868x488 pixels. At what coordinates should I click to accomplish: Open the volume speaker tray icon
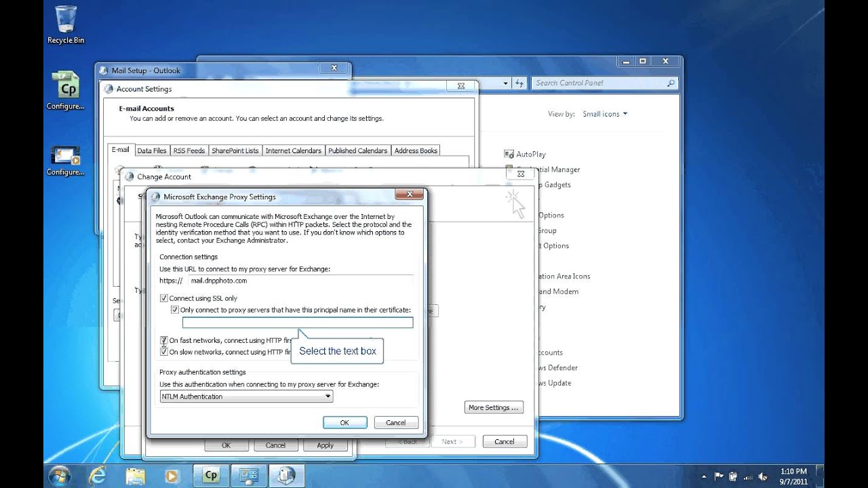pyautogui.click(x=763, y=476)
